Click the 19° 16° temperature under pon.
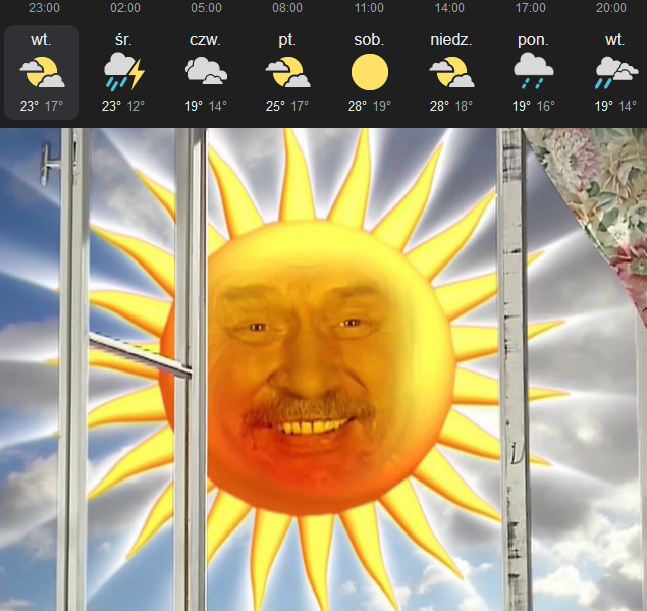 tap(531, 105)
